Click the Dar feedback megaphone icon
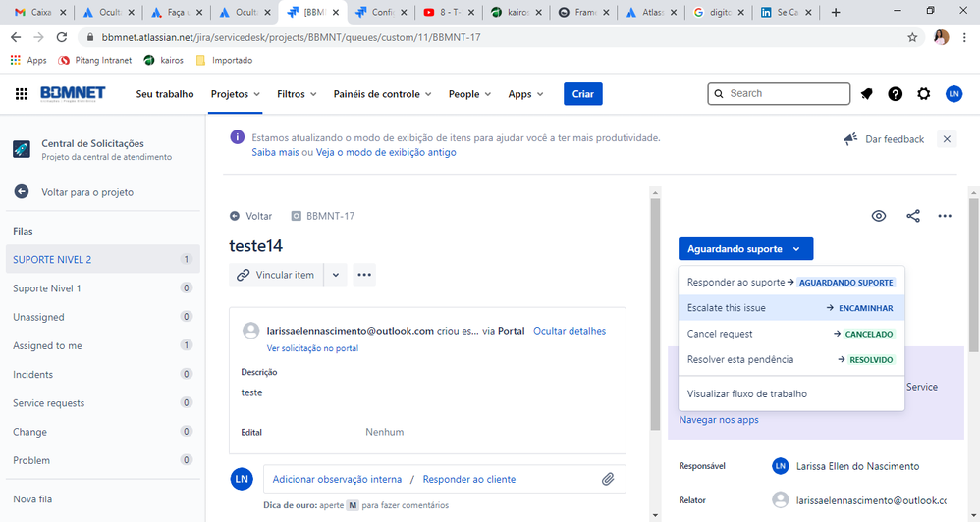980x522 pixels. point(850,139)
